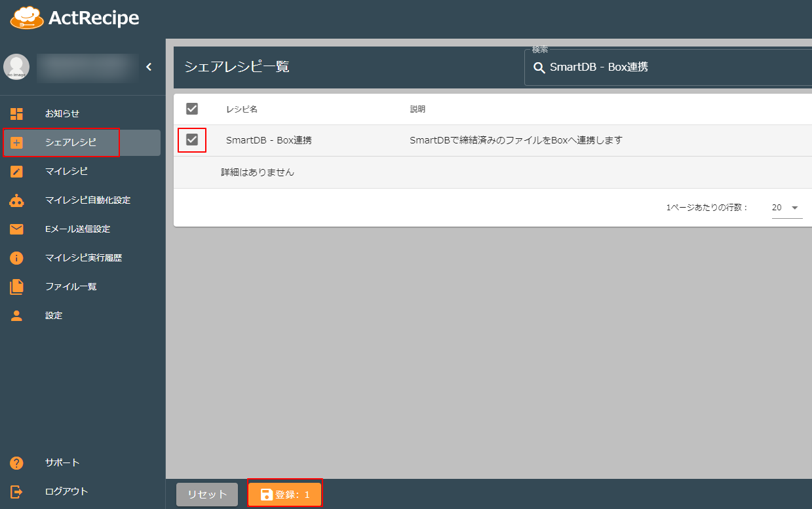The height and width of the screenshot is (509, 812).
Task: Uncheck the SmartDB - Box連携 recipe checkbox
Action: [191, 140]
